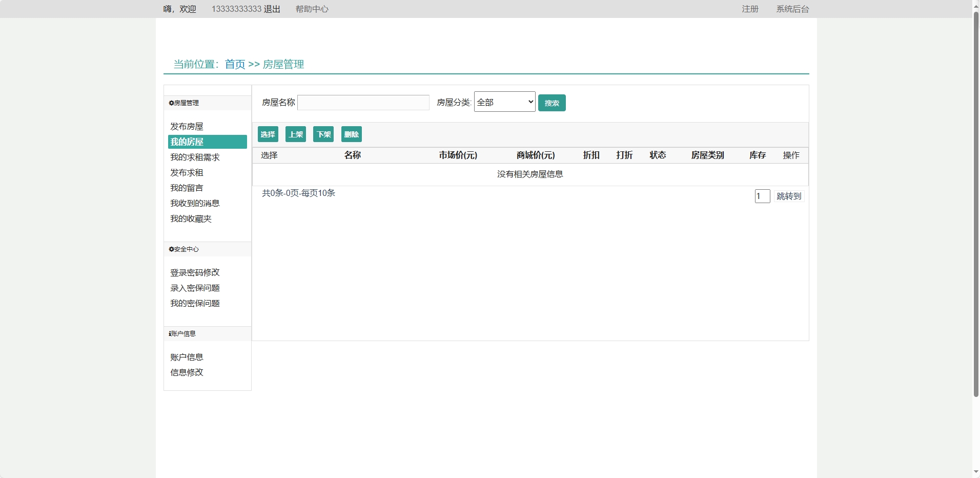
Task: Click the 跳转到 page jump button
Action: [788, 196]
